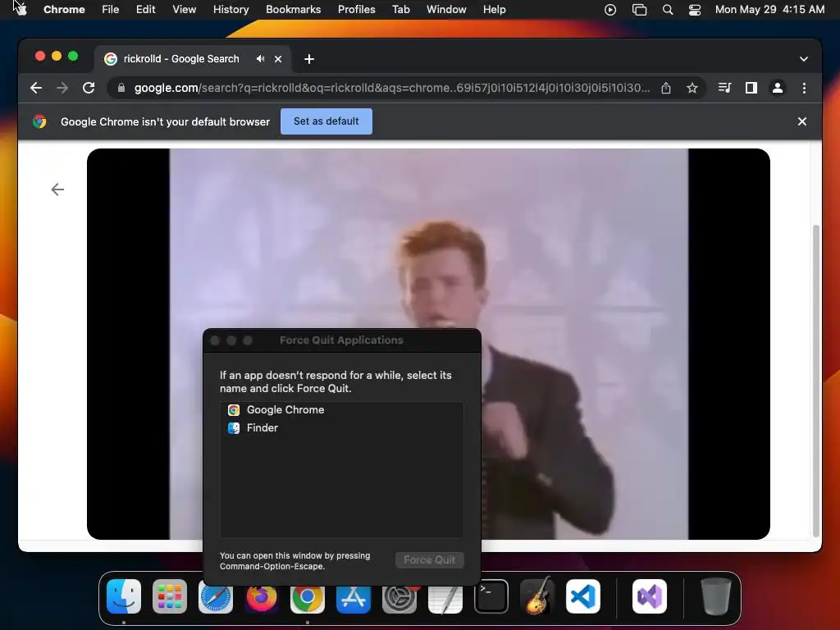Viewport: 840px width, 630px height.
Task: Open the Bookmarks menu
Action: pos(293,9)
